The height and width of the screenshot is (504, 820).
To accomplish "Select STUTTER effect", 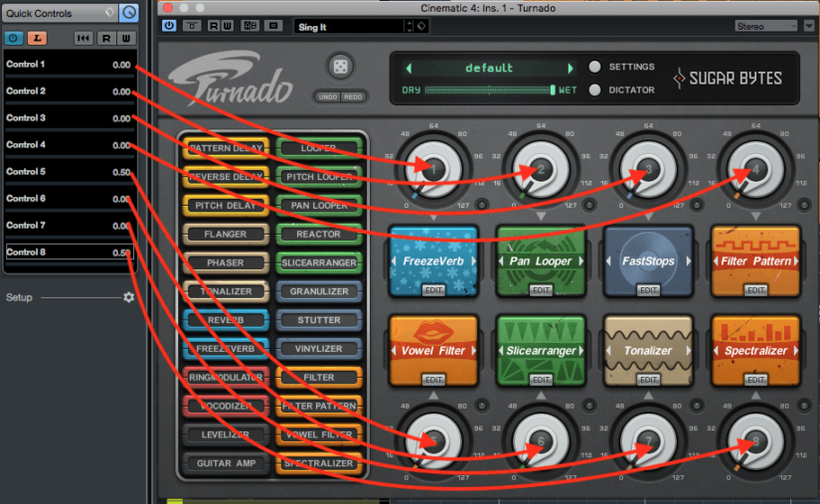I will coord(318,320).
